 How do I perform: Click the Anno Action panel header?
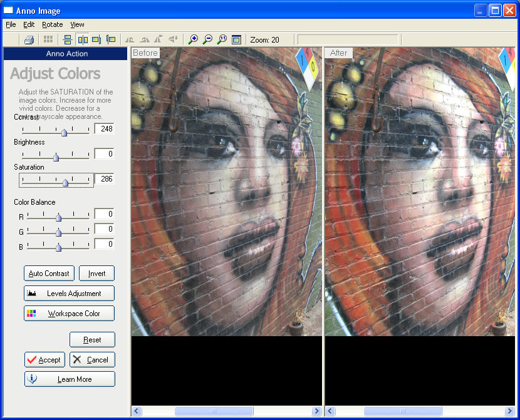[x=65, y=54]
